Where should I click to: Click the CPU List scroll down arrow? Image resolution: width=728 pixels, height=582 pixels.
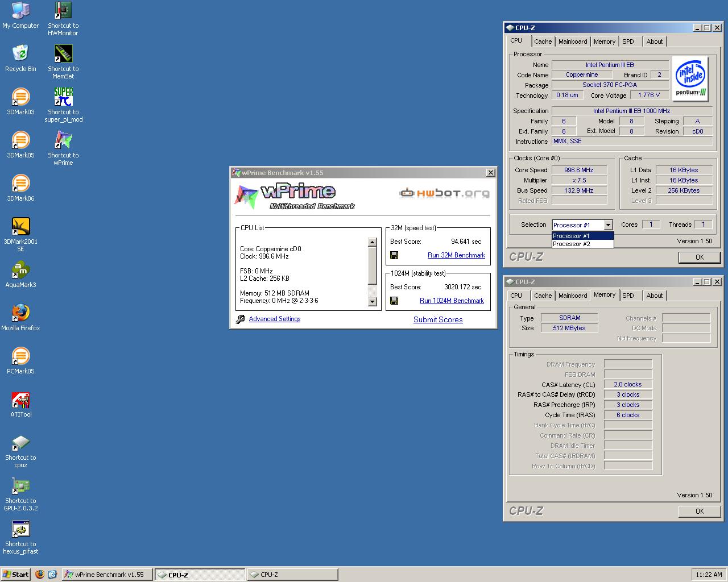click(x=373, y=302)
